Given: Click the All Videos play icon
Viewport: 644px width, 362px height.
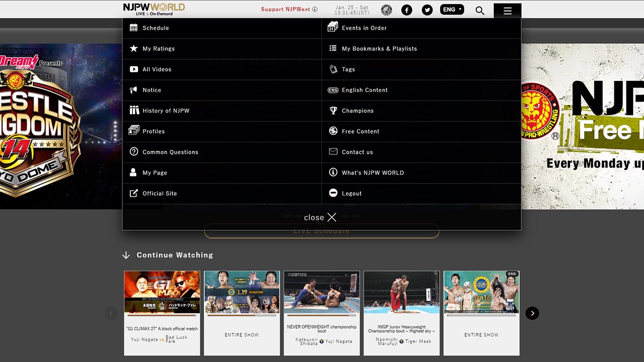Looking at the screenshot, I should pyautogui.click(x=133, y=69).
